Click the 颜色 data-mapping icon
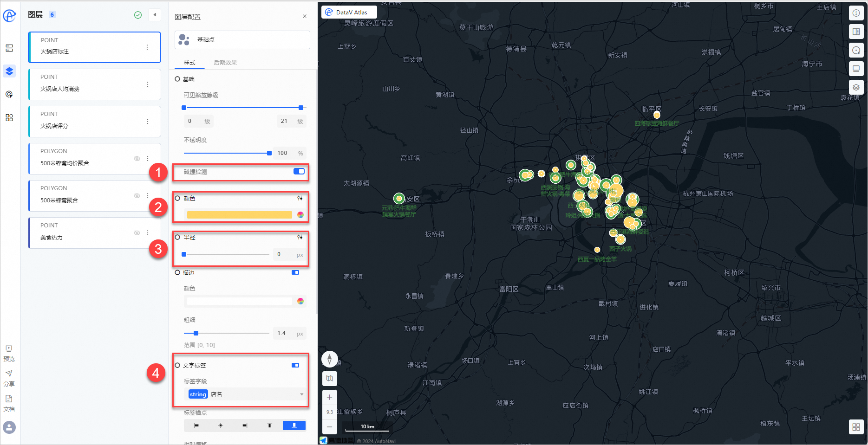This screenshot has width=868, height=445. coord(300,198)
